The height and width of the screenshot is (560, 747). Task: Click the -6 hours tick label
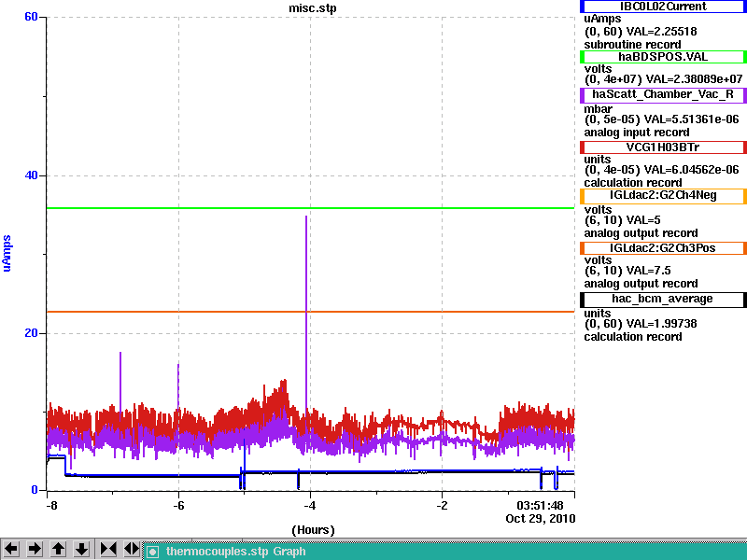coord(178,506)
